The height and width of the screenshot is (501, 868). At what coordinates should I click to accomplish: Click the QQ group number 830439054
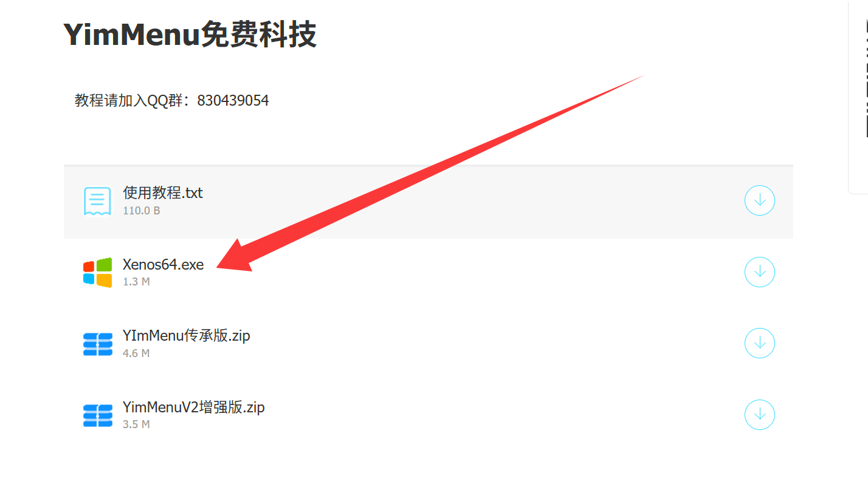(233, 100)
